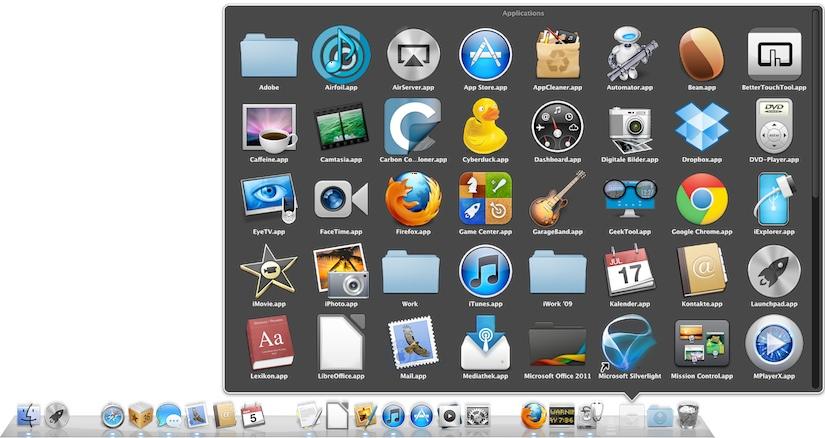Launch iMovie.app star icon
The width and height of the screenshot is (825, 438).
coord(269,272)
